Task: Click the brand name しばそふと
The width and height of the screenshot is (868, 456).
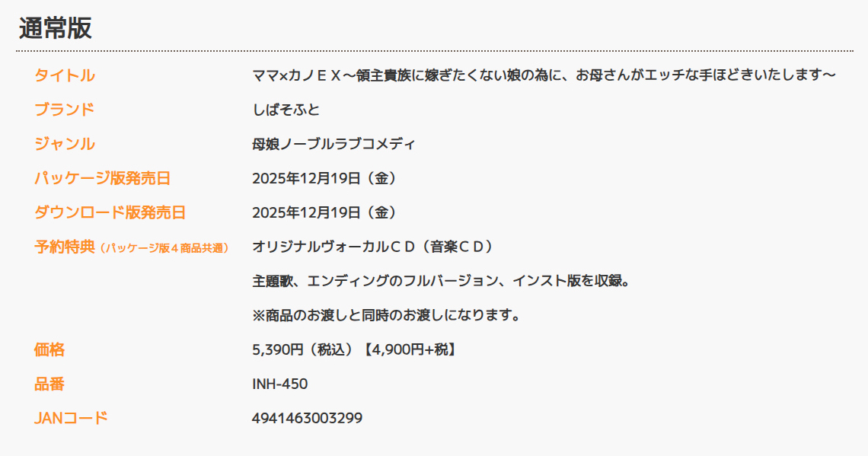Action: 286,110
